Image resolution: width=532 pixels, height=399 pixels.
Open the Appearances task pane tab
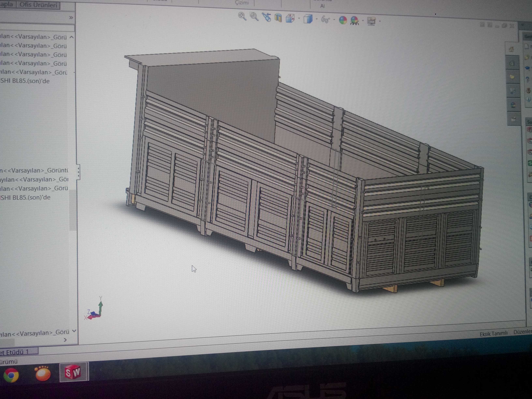pos(513,105)
